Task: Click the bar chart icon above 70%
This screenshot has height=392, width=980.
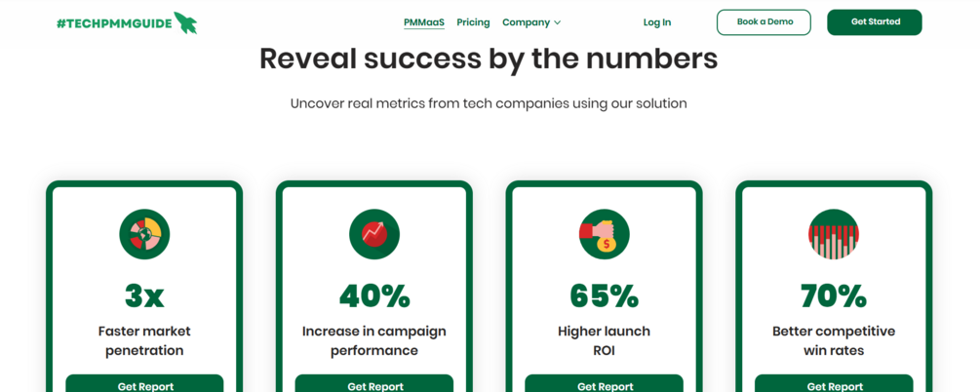Action: [x=834, y=234]
